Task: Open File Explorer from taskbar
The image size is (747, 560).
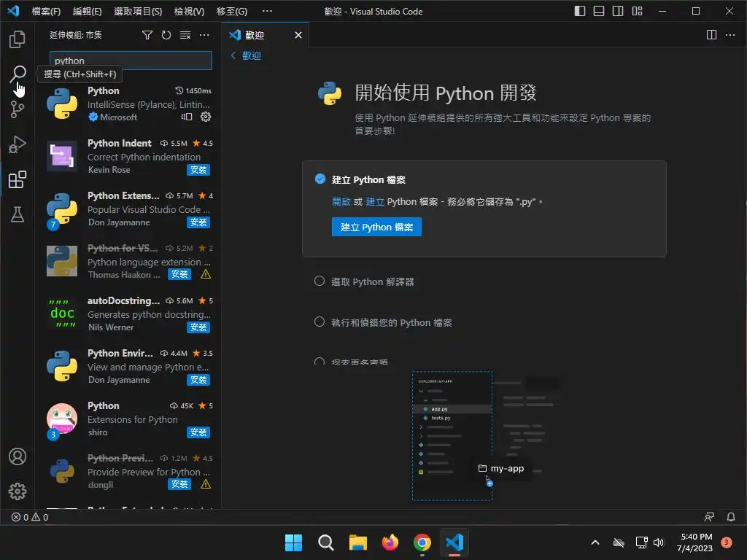Action: (x=357, y=542)
